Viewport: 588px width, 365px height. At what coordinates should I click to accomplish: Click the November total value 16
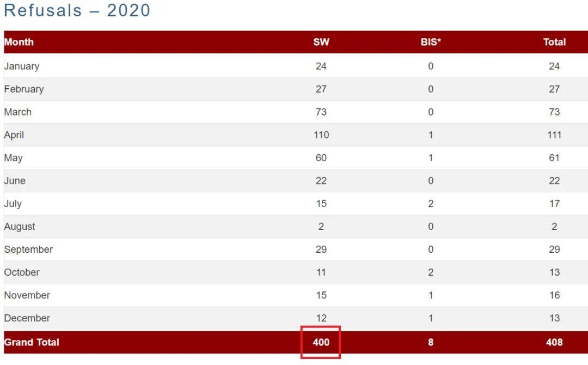click(x=554, y=295)
